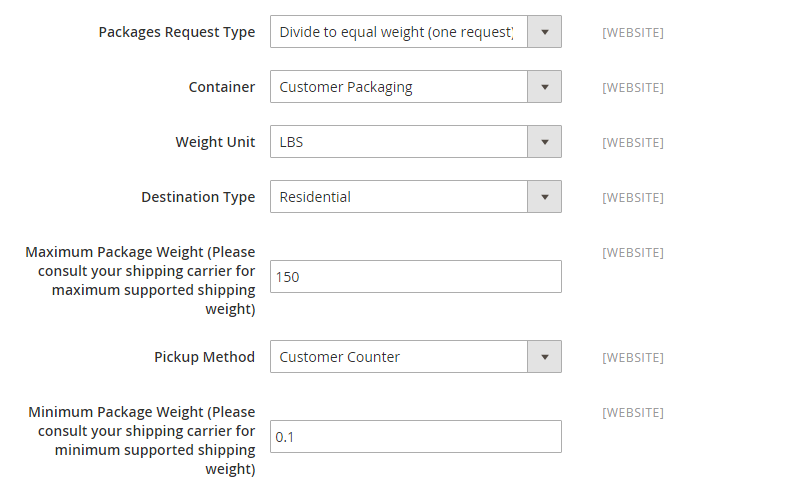Focus the Minimum Package Weight field showing 0.1
Viewport: 786px width, 490px height.
point(416,437)
